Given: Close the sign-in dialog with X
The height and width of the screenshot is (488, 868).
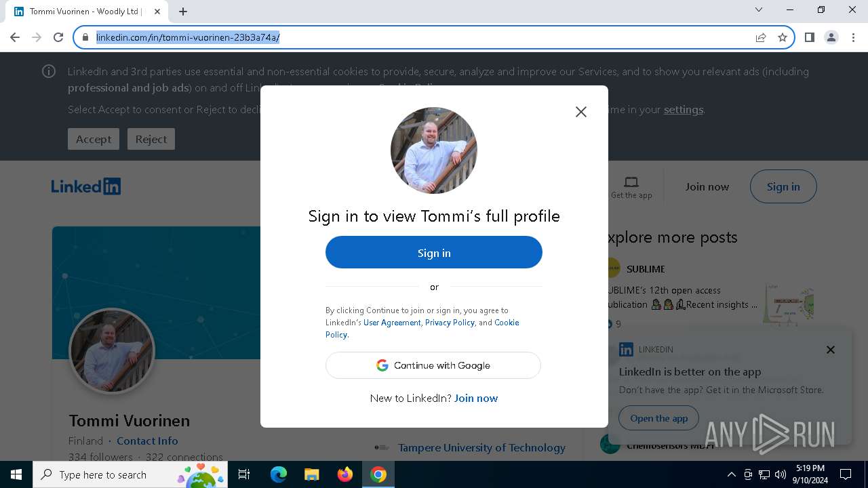Looking at the screenshot, I should pyautogui.click(x=581, y=112).
